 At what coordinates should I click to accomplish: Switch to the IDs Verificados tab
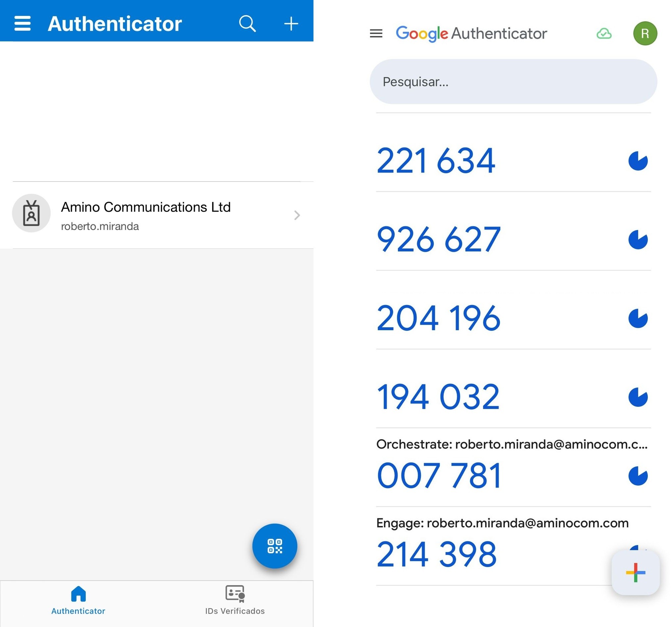click(x=235, y=601)
